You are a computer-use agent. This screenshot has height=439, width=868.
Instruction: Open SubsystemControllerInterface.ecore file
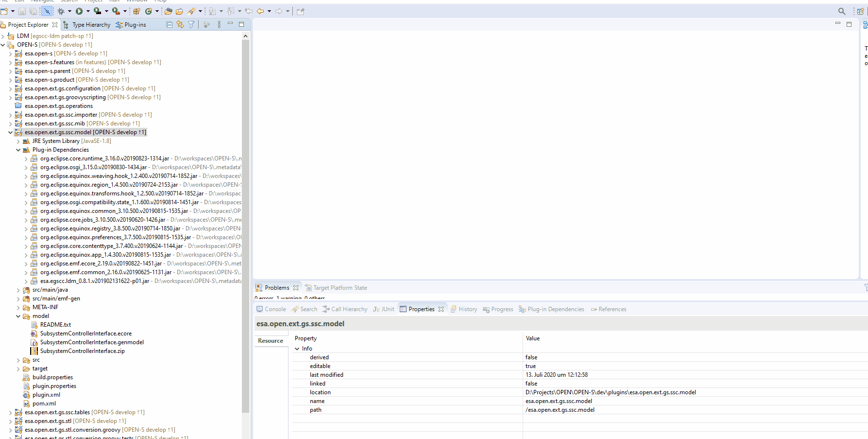click(x=85, y=334)
